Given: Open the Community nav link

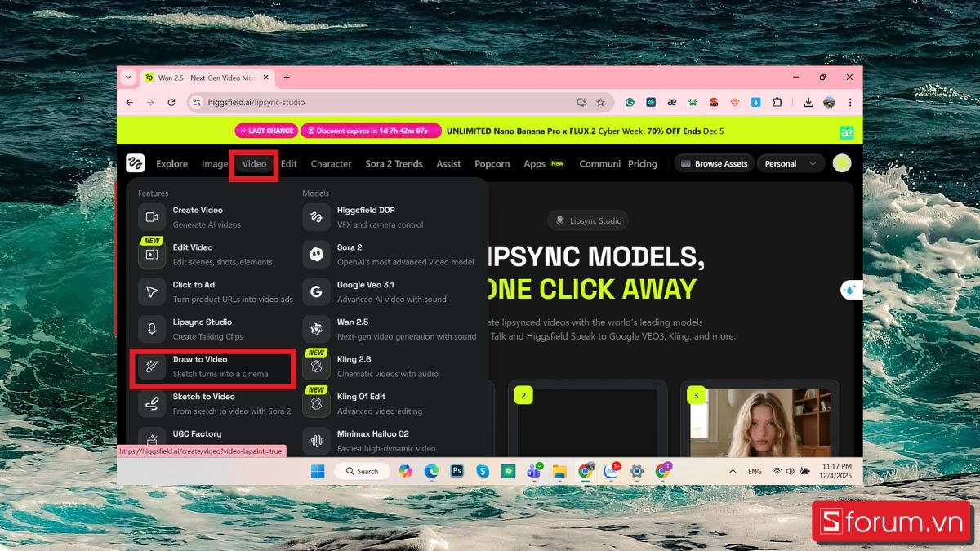Looking at the screenshot, I should pos(600,164).
